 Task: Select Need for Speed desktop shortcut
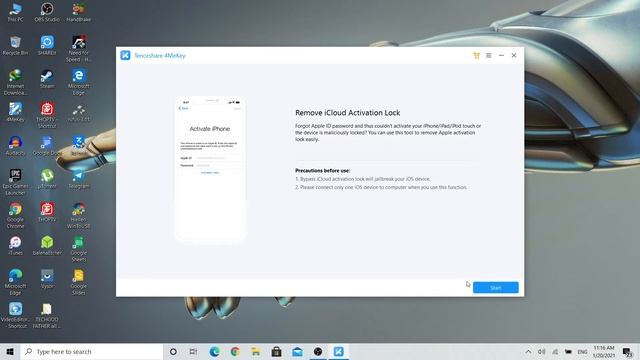point(78,49)
